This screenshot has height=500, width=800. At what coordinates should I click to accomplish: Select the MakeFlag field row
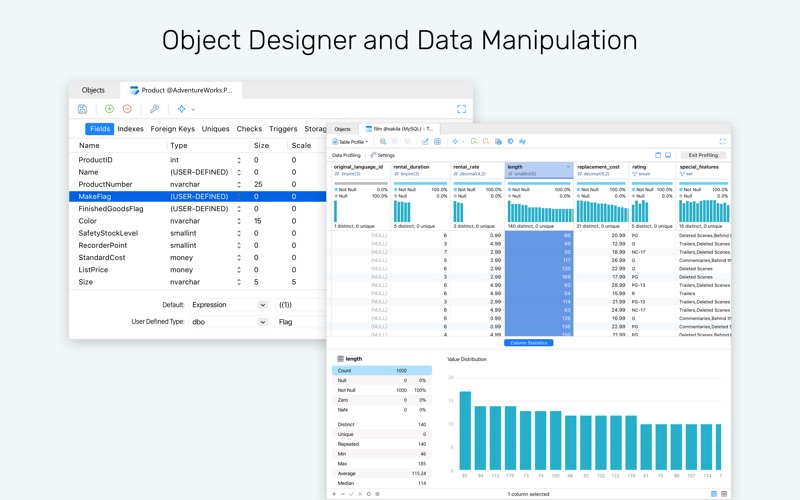coord(197,197)
